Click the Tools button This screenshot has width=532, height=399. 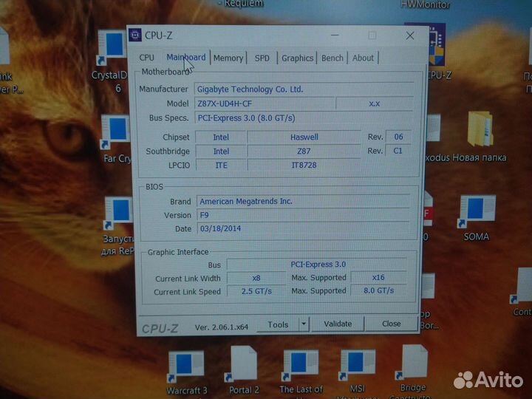pos(278,324)
